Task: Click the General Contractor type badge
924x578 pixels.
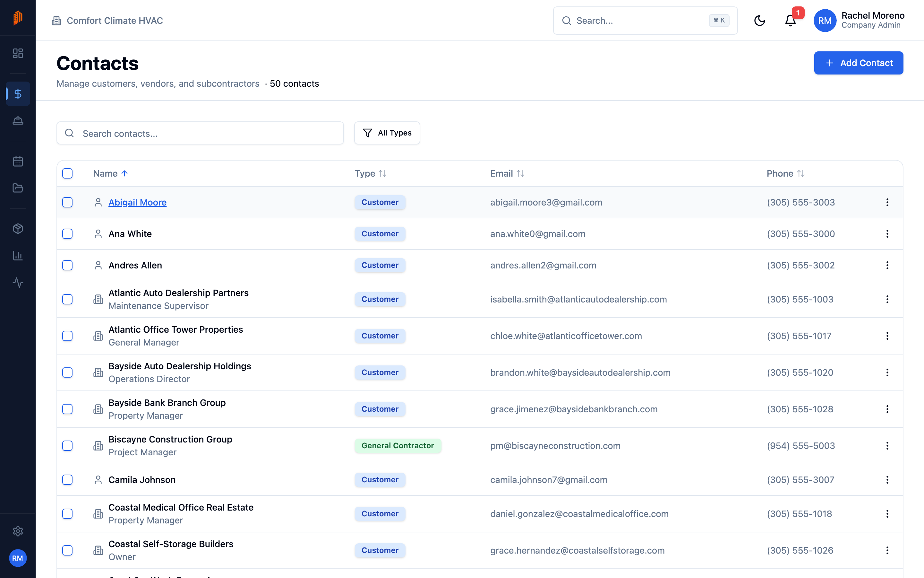Action: 398,446
